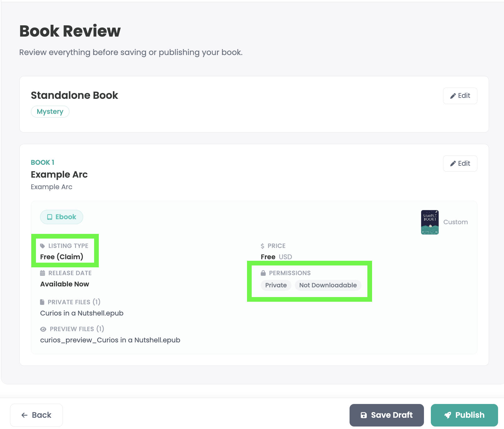Click the Listing Type tag icon
Screen dimensions: 504x429
click(43, 246)
